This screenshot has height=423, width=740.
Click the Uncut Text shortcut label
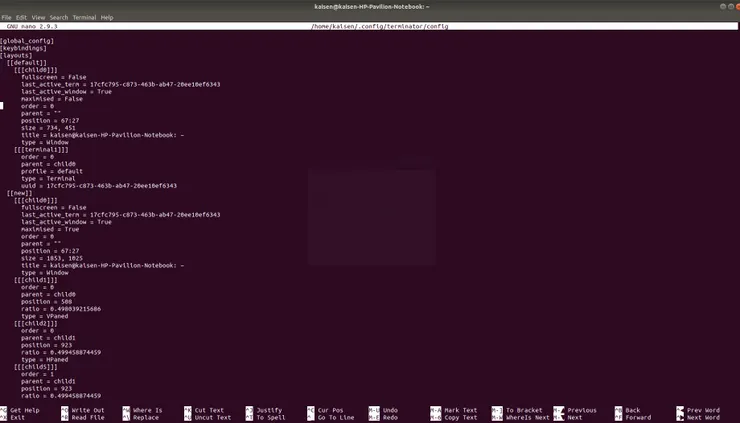(213, 417)
